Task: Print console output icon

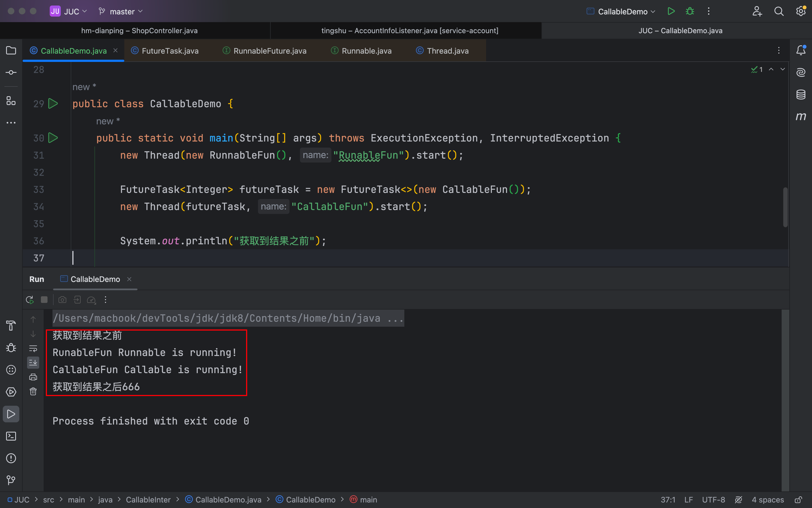Action: point(33,377)
